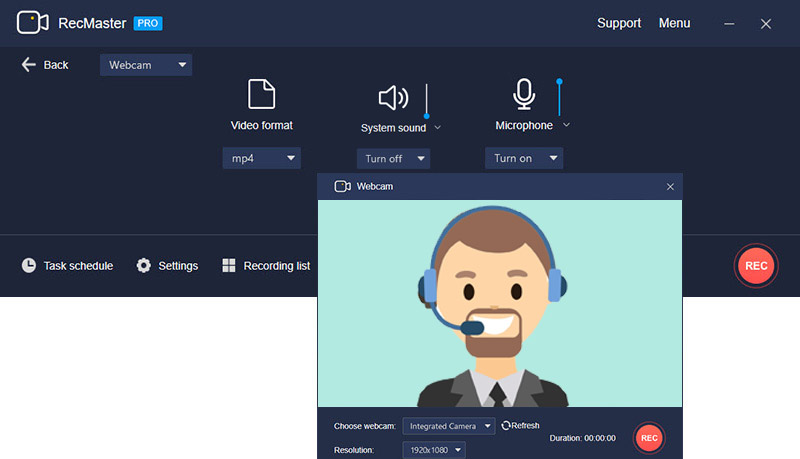This screenshot has height=459, width=800.
Task: Adjust the Microphone volume slider
Action: pos(559,97)
